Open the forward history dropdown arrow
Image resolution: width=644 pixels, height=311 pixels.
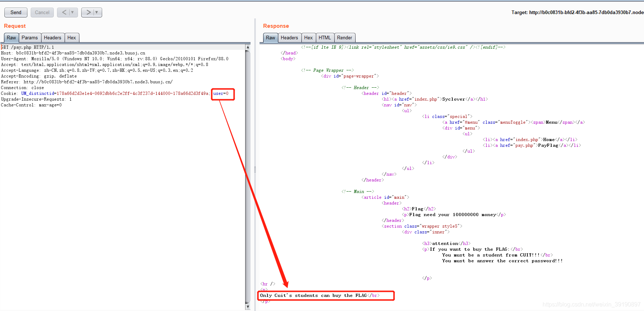[x=97, y=12]
